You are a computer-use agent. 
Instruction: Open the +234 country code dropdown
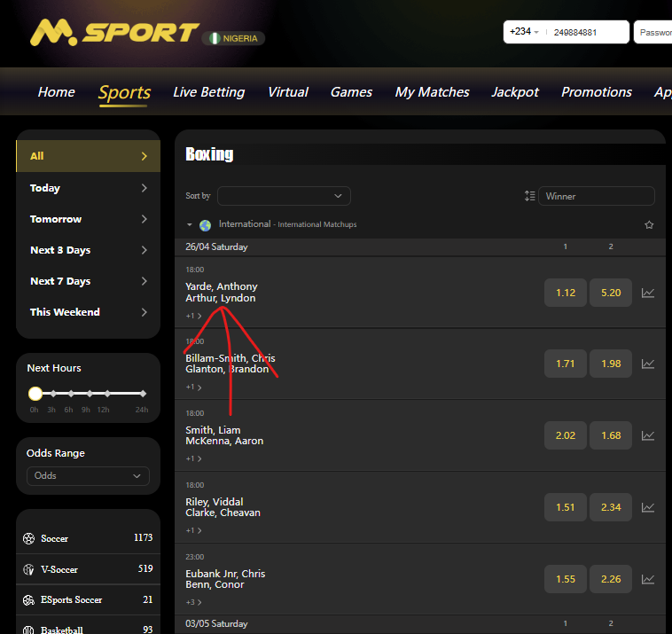pos(524,32)
